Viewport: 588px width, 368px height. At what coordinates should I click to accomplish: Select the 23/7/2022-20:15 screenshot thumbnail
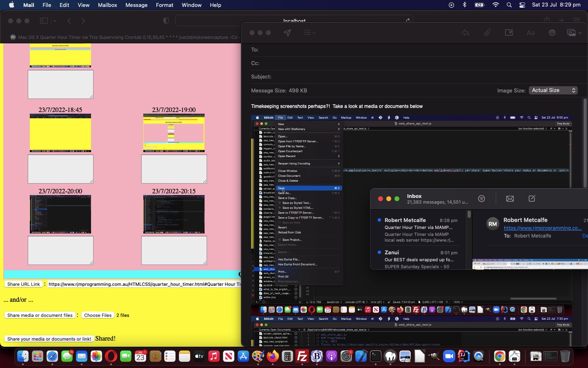pyautogui.click(x=174, y=214)
